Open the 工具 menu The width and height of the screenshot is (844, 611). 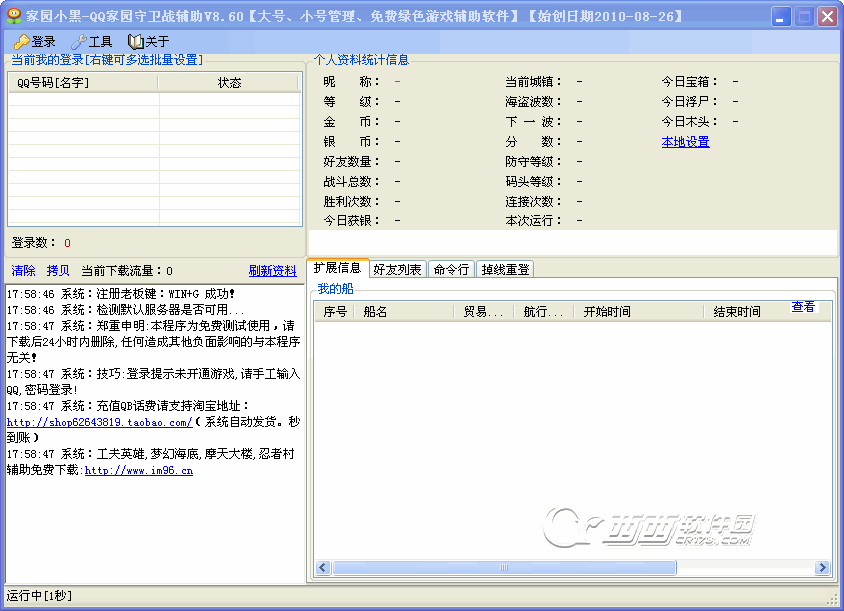click(x=92, y=41)
